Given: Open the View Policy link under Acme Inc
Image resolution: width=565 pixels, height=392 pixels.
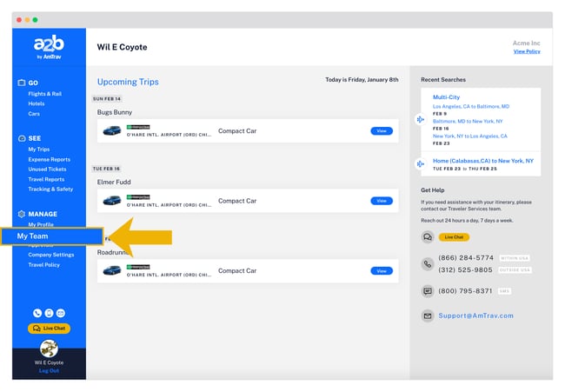Looking at the screenshot, I should (x=526, y=51).
